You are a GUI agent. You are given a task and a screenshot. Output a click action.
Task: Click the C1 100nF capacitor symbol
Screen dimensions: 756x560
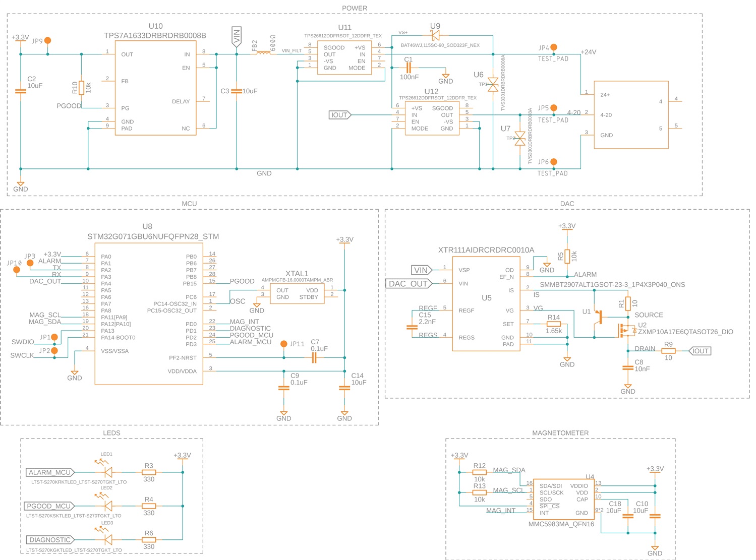(x=409, y=68)
